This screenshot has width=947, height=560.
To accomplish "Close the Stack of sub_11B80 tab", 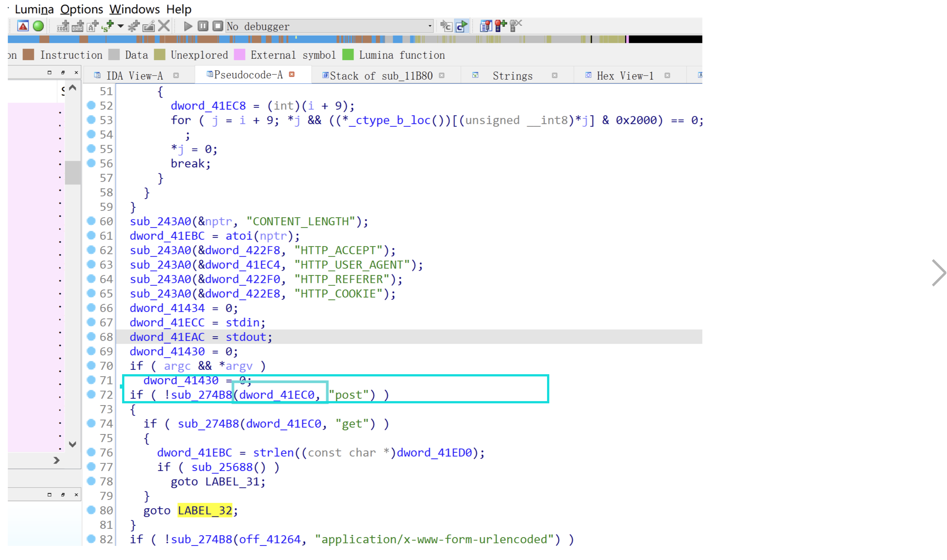I will click(x=442, y=76).
